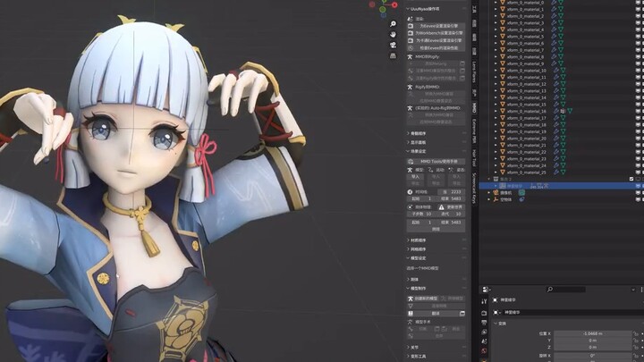
Task: Toggle viewport visibility of the empty object row
Action: click(638, 199)
